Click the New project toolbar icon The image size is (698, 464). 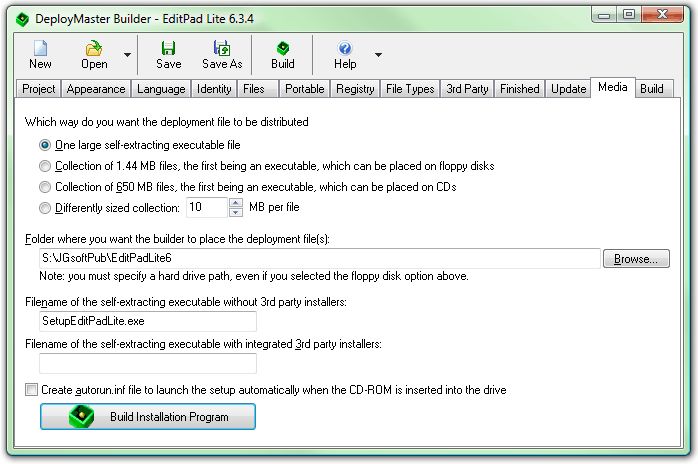click(40, 48)
